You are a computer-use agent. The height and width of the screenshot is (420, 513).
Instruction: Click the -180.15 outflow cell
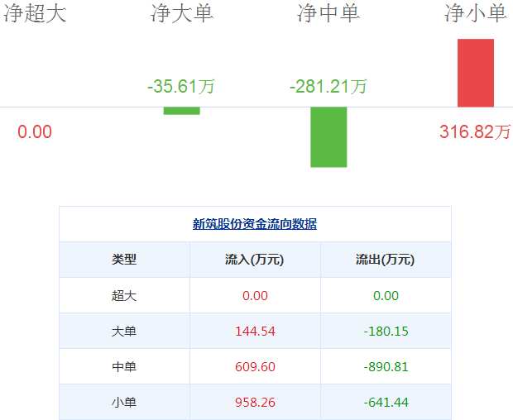[x=386, y=332]
